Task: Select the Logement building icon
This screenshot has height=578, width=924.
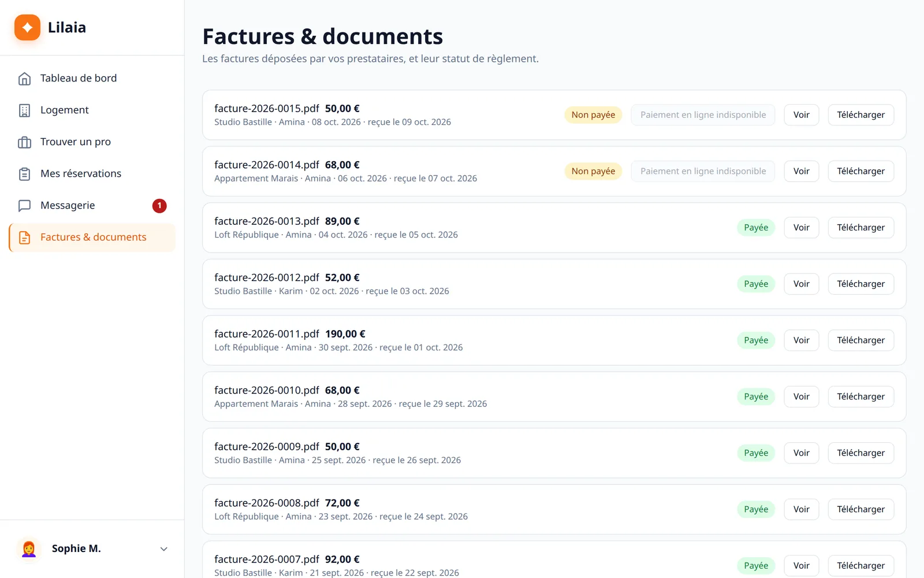Action: click(x=24, y=110)
